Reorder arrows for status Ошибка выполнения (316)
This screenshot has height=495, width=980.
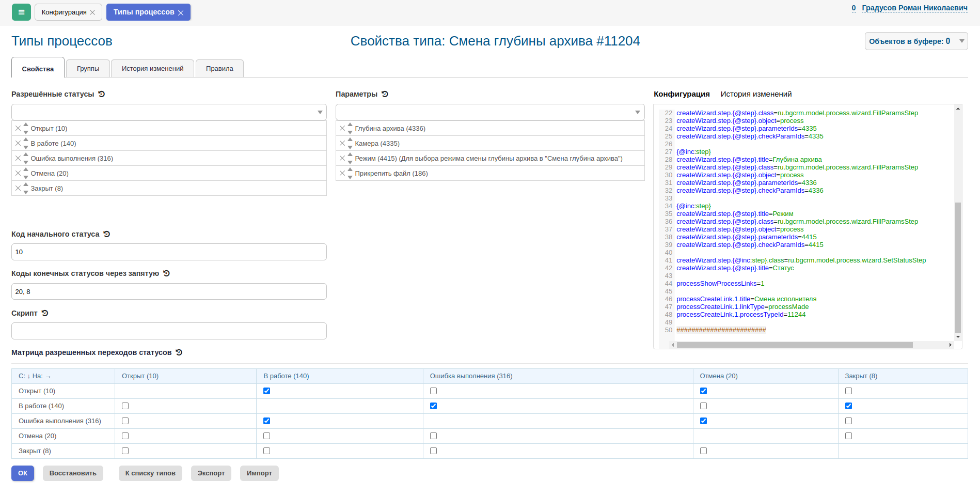point(26,158)
